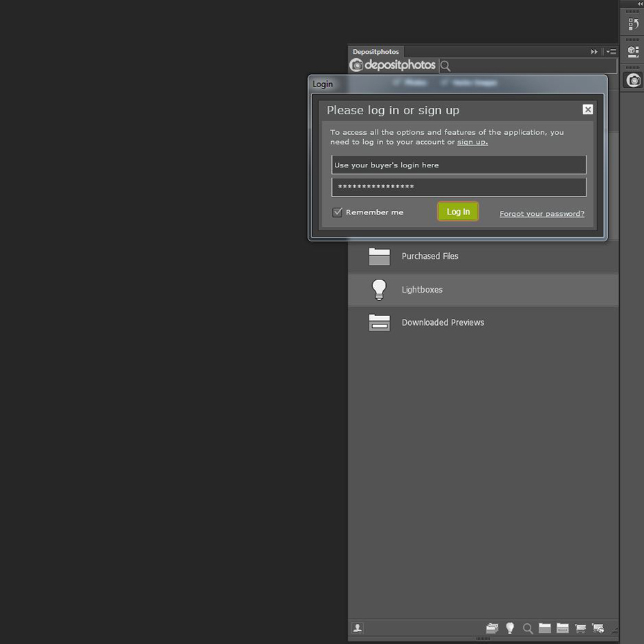The width and height of the screenshot is (644, 644).
Task: Click the stacked files icon in bottom bar
Action: [x=492, y=628]
